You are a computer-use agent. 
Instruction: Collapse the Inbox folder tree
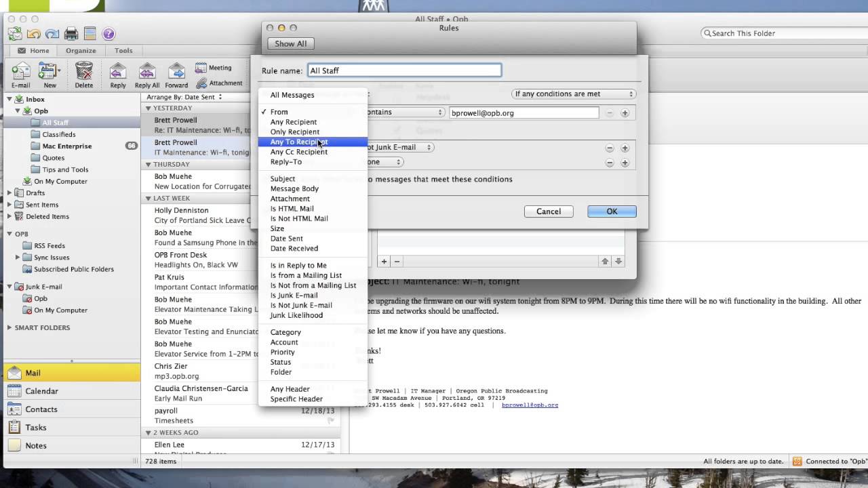(9, 100)
